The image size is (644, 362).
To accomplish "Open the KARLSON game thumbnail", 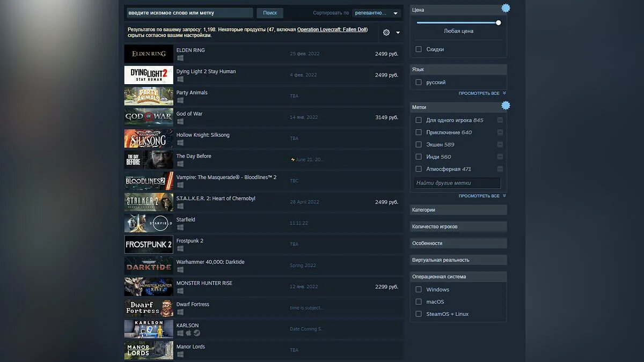I will point(149,329).
